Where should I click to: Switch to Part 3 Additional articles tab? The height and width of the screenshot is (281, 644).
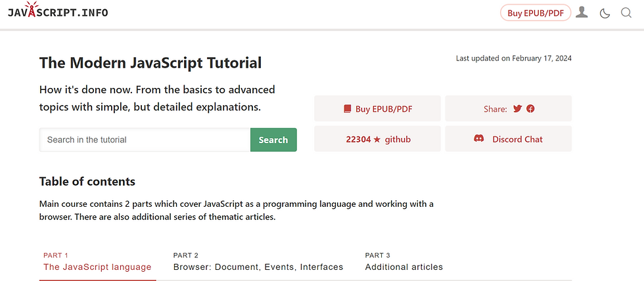coord(403,262)
